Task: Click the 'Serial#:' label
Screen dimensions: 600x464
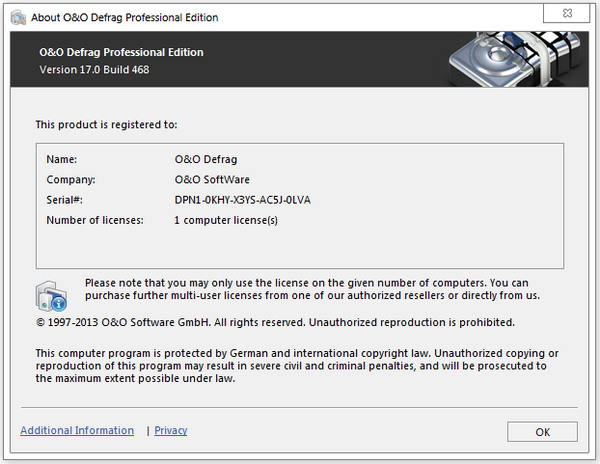Action: point(67,200)
